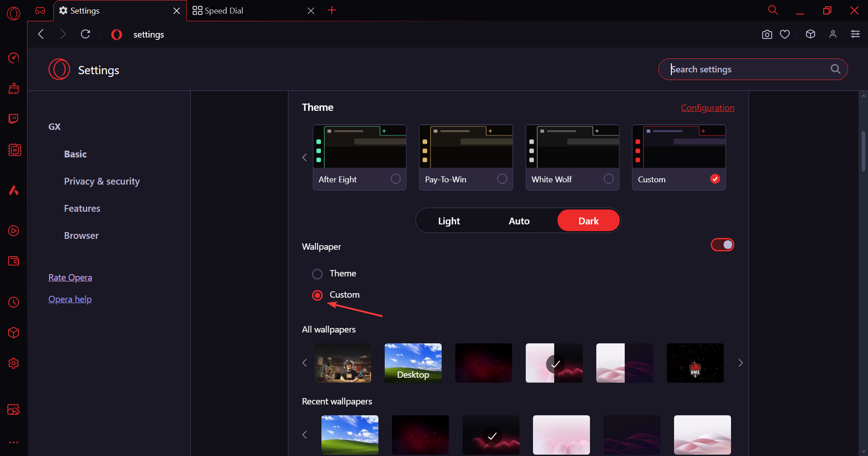Click the settings address bar
The height and width of the screenshot is (456, 868).
(x=434, y=34)
